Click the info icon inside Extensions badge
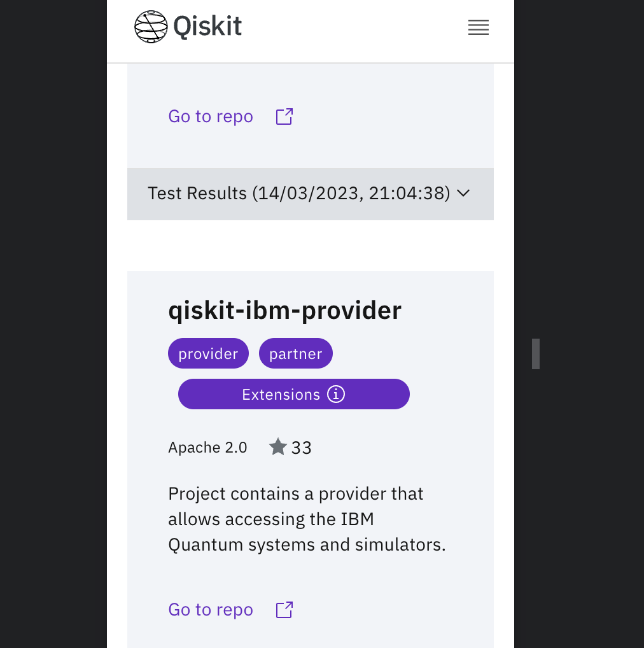The height and width of the screenshot is (648, 644). [x=336, y=393]
